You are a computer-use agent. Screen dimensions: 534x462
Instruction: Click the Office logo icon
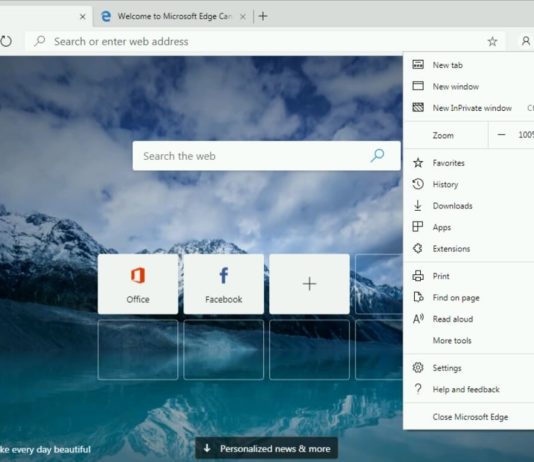coord(138,275)
